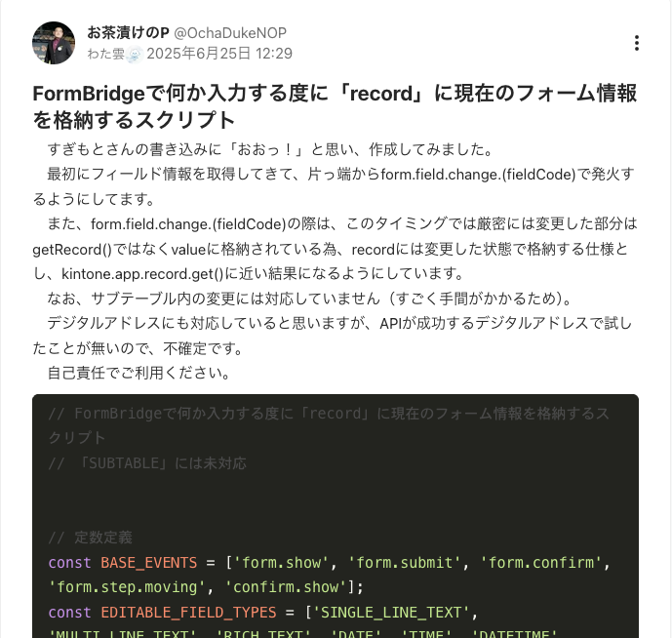The width and height of the screenshot is (672, 638).
Task: Click the author's profile avatar
Action: (54, 43)
